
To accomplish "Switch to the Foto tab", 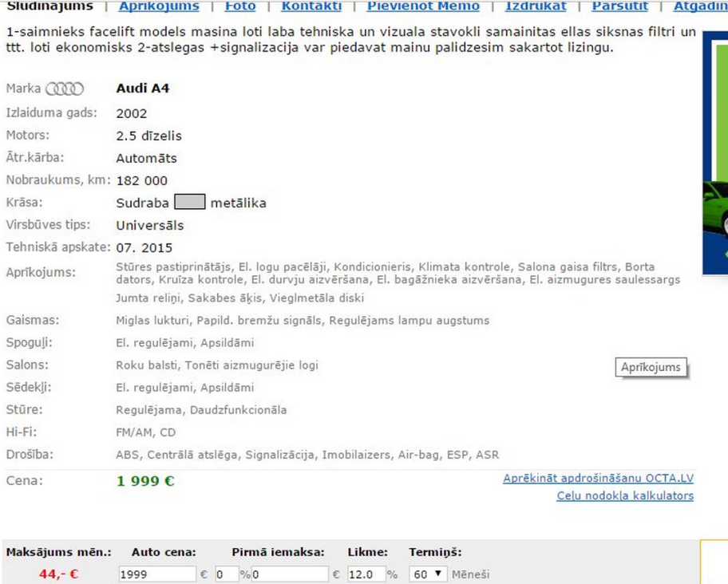I will 240,6.
